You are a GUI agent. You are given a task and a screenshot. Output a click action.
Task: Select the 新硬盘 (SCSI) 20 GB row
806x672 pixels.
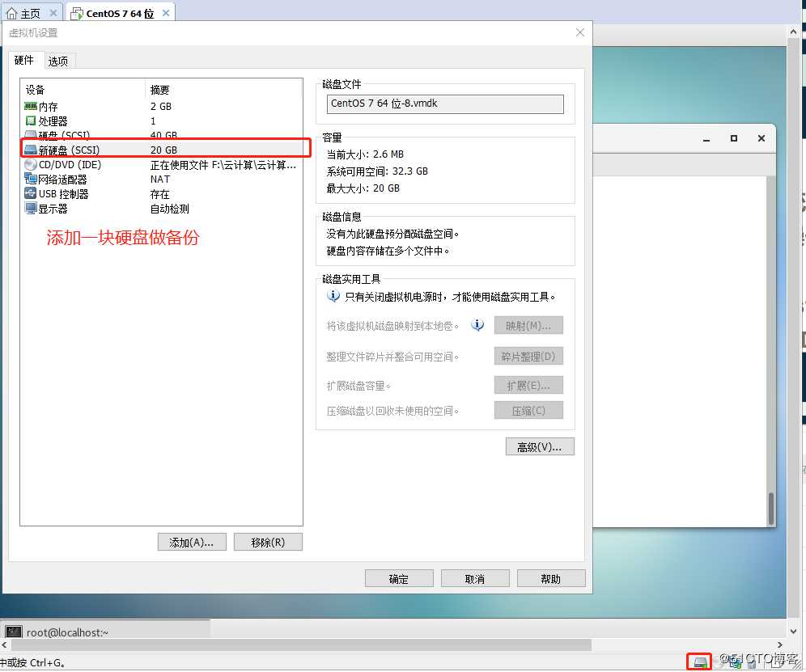(161, 150)
